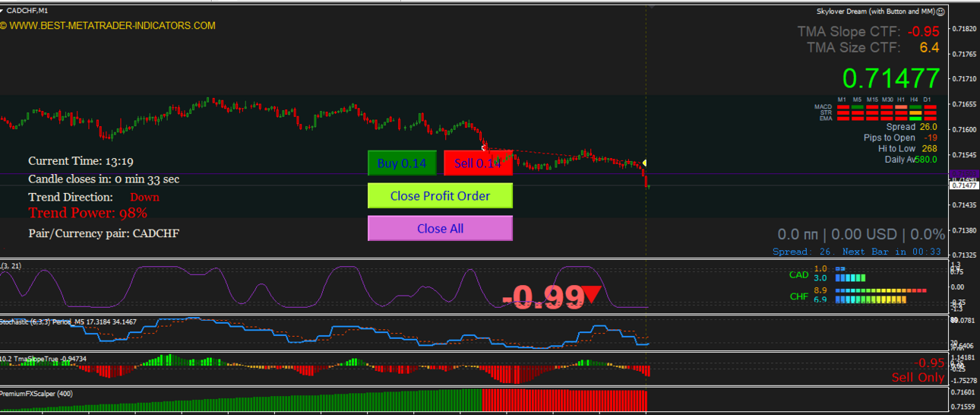The height and width of the screenshot is (415, 980).
Task: Click the green M5 MACD signal cell
Action: (x=858, y=107)
